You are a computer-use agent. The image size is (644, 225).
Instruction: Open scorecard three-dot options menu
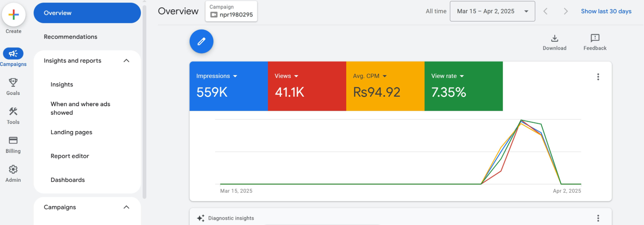[x=598, y=77]
